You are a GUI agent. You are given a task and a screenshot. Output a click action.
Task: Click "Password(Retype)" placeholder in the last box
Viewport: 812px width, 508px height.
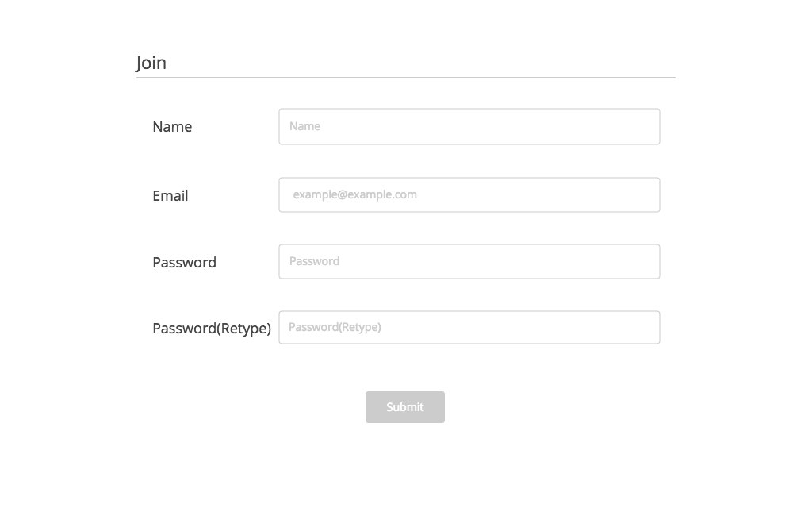(335, 327)
